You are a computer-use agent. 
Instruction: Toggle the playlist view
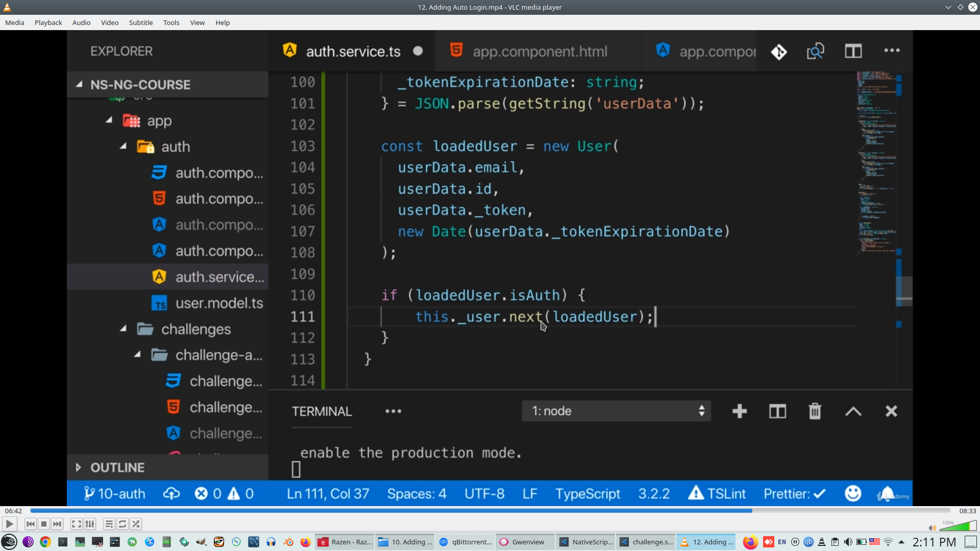(109, 524)
